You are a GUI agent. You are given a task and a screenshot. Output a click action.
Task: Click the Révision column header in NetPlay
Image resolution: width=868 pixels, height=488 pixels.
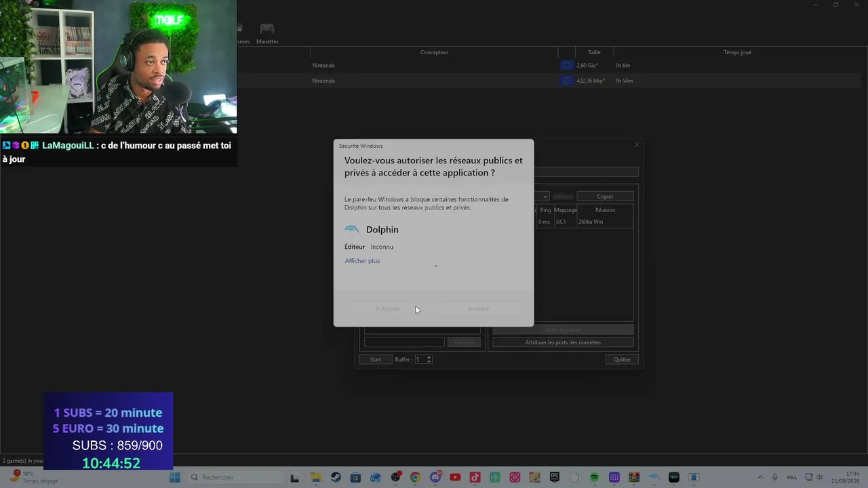(x=605, y=210)
